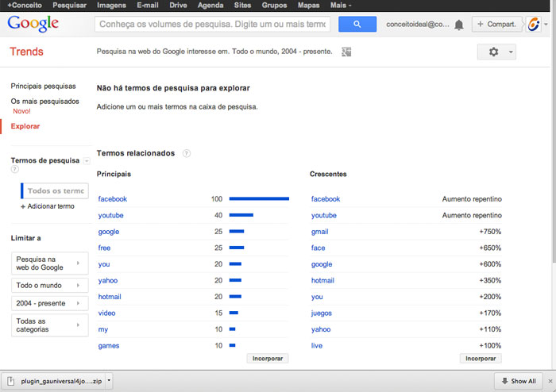Click the youtube 40 interest bar
Screen dimensions: 556x392
click(x=241, y=215)
